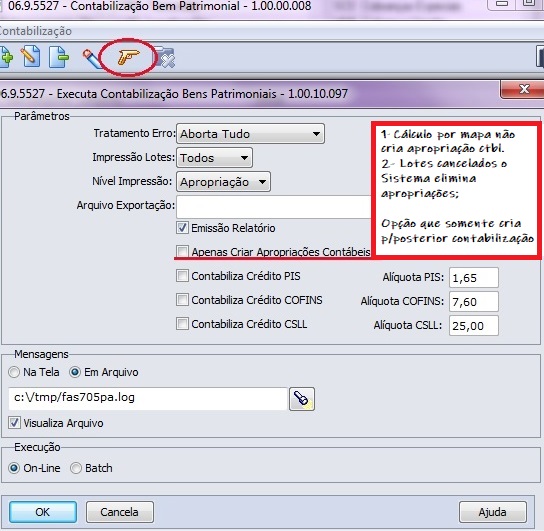Click the Contabilização menu label
544x531 pixels.
coord(35,31)
